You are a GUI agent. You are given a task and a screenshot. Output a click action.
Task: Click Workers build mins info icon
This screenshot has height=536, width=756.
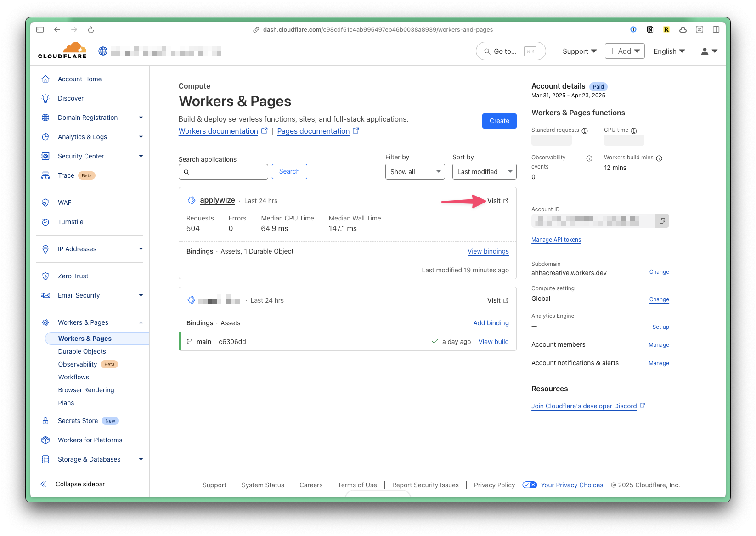pyautogui.click(x=659, y=158)
